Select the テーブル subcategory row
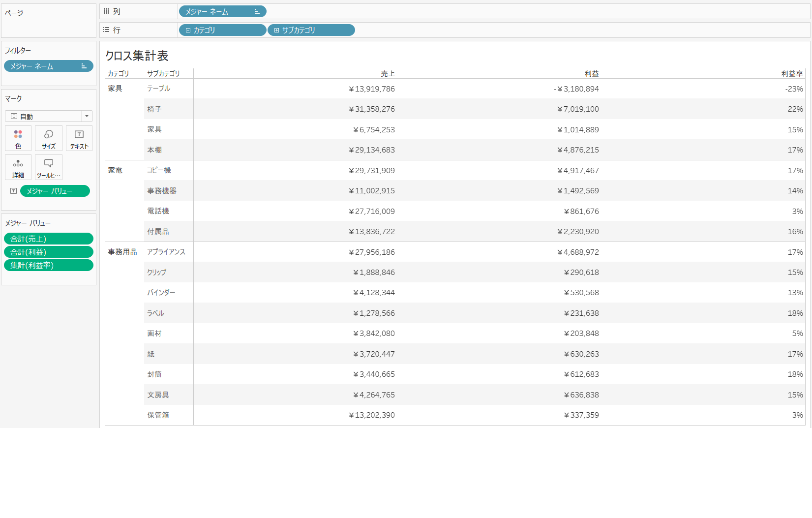The image size is (812, 518). tap(159, 89)
